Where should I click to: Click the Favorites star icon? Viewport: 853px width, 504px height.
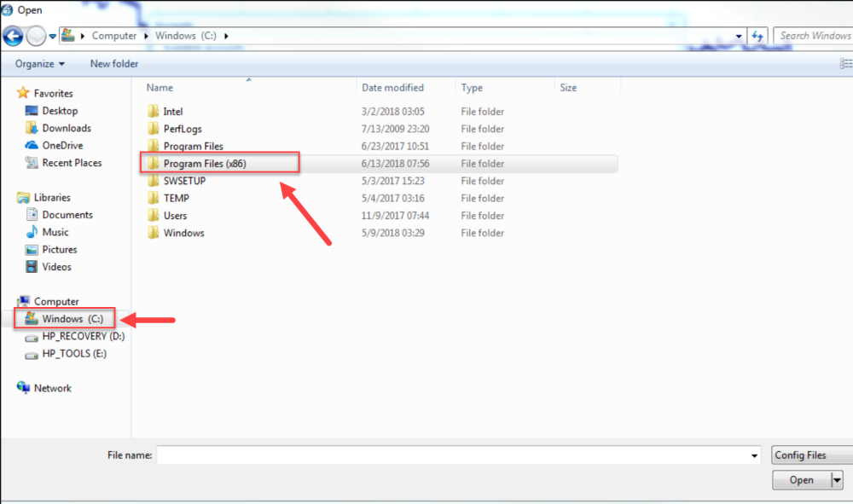click(x=23, y=93)
